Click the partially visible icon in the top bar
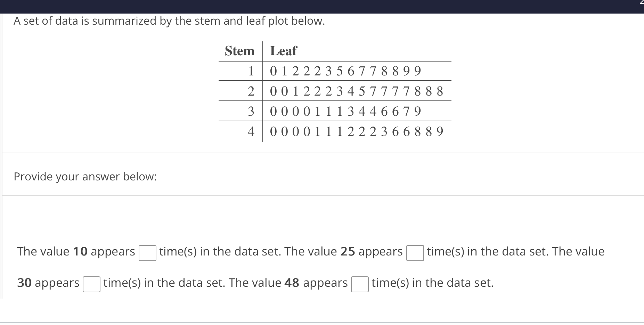Image resolution: width=644 pixels, height=325 pixels. tap(642, 3)
